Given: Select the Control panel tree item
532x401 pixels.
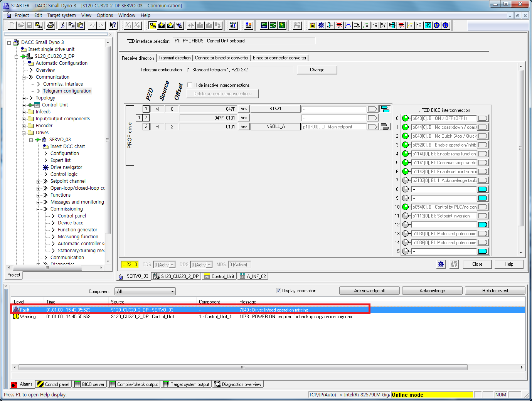Looking at the screenshot, I should 72,216.
